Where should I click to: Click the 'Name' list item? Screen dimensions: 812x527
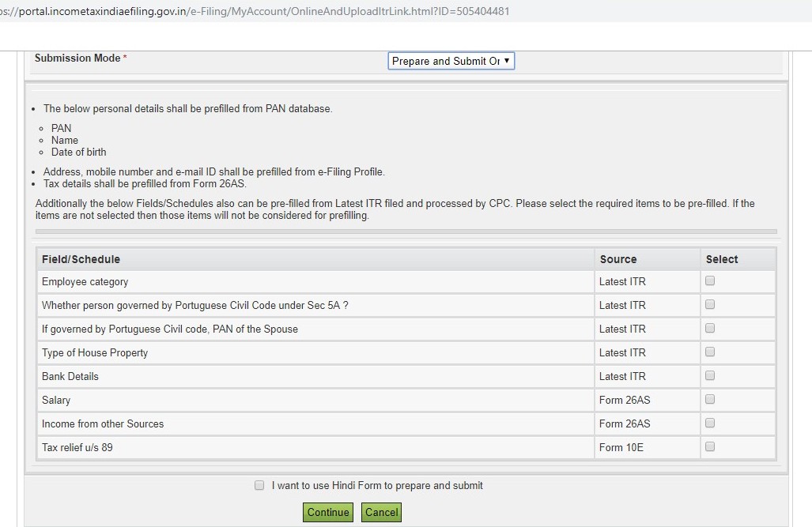pos(65,141)
